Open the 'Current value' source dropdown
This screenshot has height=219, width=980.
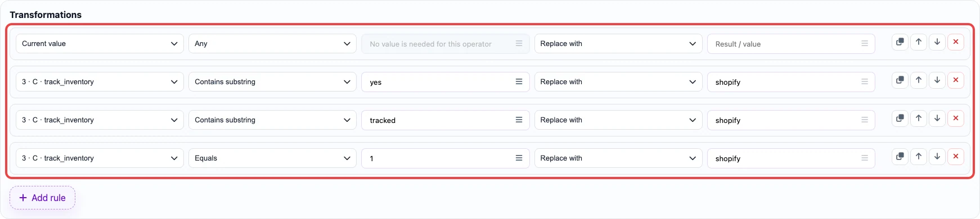click(100, 44)
